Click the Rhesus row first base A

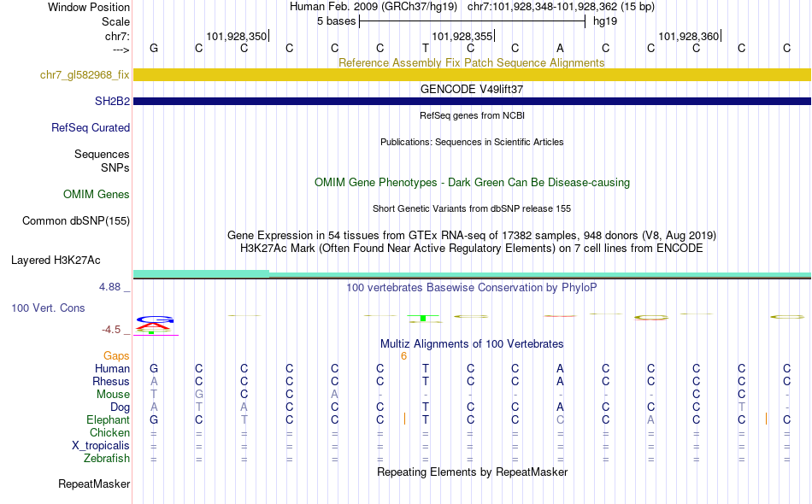coord(154,382)
